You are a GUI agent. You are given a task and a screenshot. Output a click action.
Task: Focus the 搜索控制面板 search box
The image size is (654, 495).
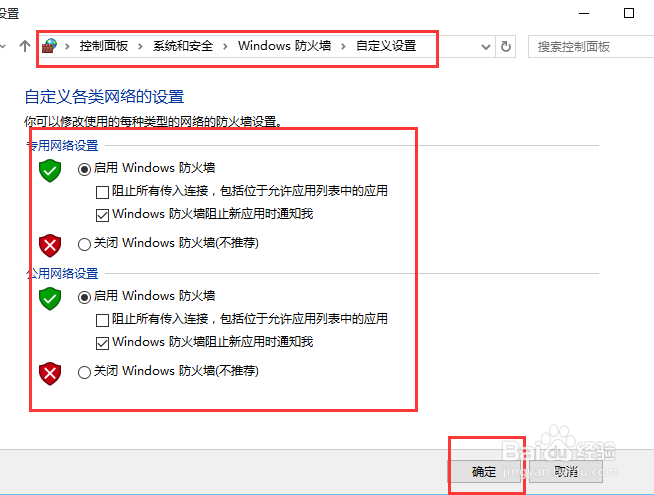point(591,46)
